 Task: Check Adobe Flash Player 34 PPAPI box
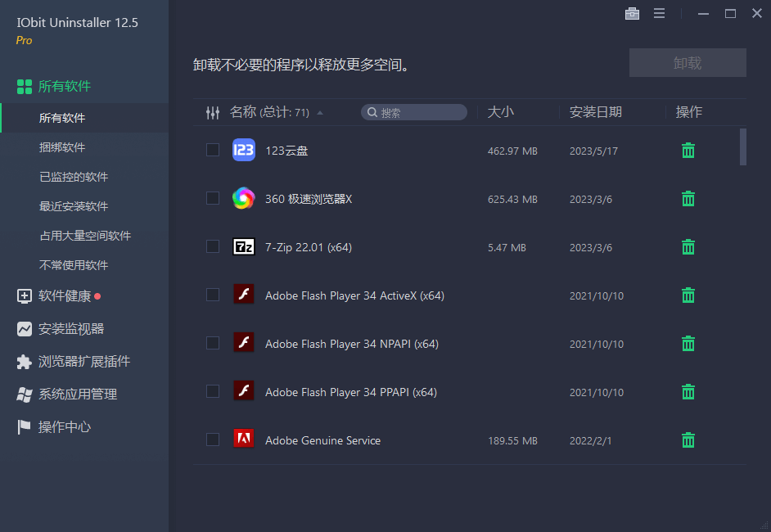[x=213, y=391]
